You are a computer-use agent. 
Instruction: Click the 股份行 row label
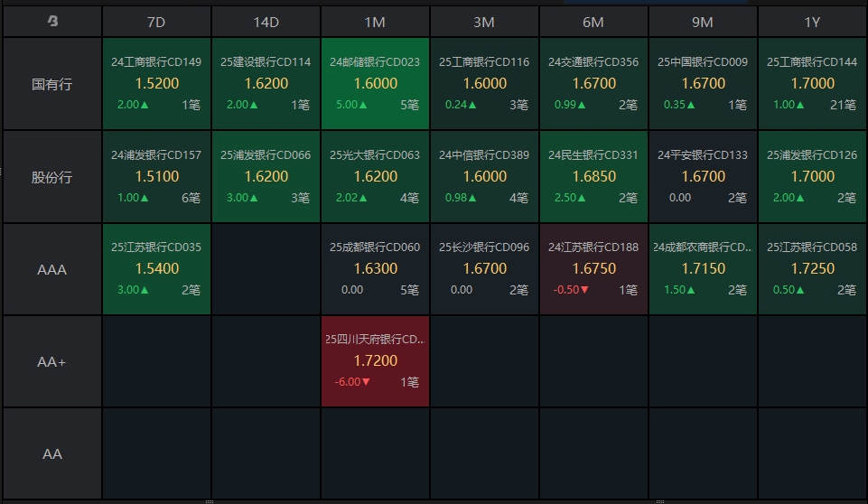tap(52, 177)
